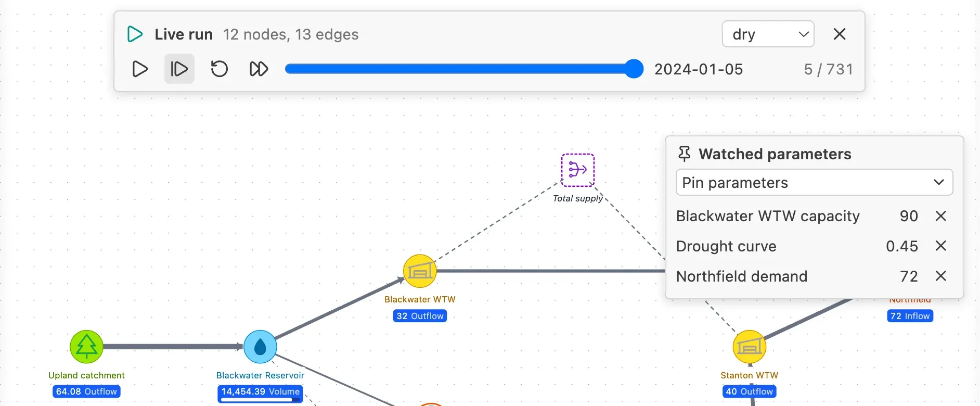Click the Blackwater Reservoir label
The height and width of the screenshot is (406, 980).
tap(260, 375)
